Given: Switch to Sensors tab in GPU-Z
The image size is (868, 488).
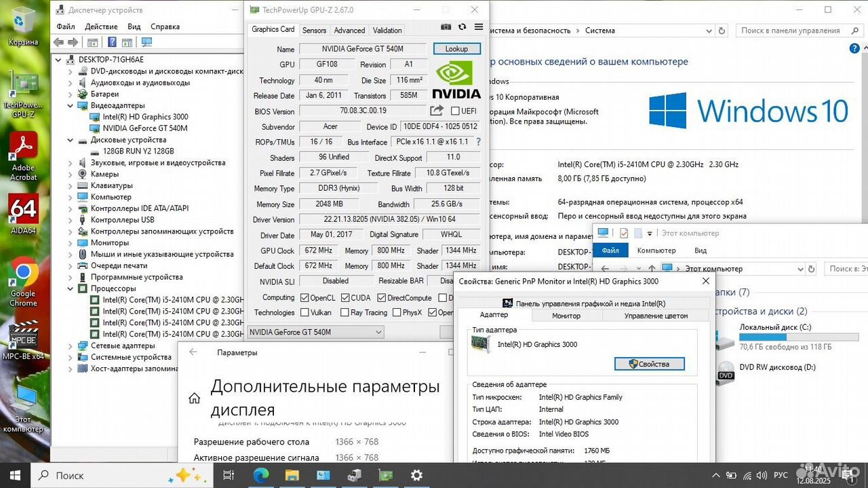Looking at the screenshot, I should (x=314, y=30).
